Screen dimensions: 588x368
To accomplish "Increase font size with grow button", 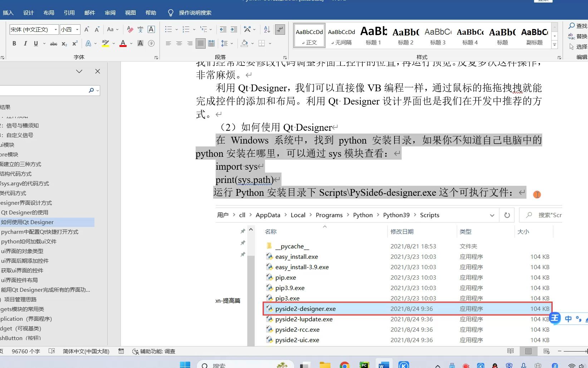I will (87, 29).
